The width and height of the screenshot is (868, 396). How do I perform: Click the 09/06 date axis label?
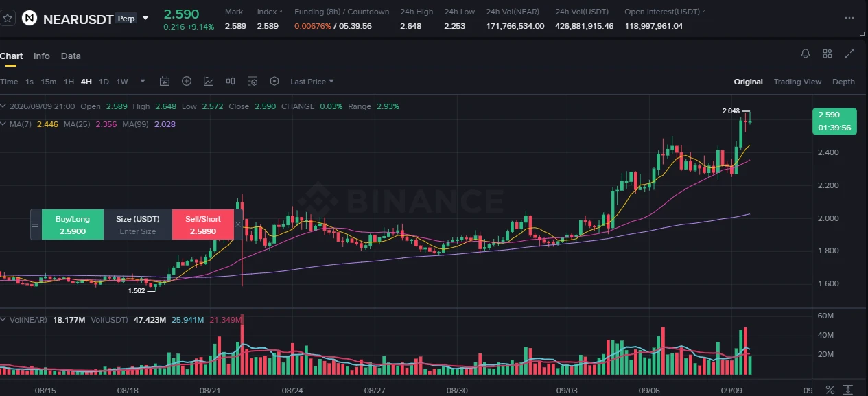pos(649,390)
